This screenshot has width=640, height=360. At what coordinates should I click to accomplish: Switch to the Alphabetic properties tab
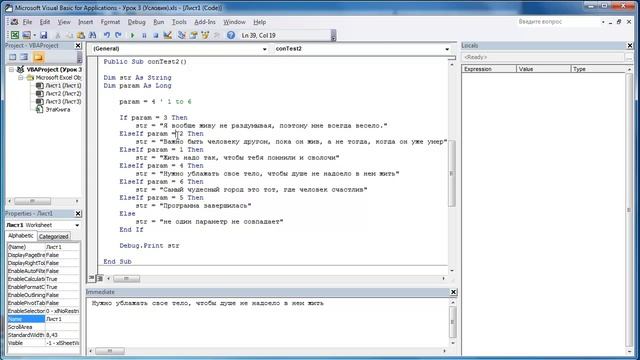[x=21, y=236]
